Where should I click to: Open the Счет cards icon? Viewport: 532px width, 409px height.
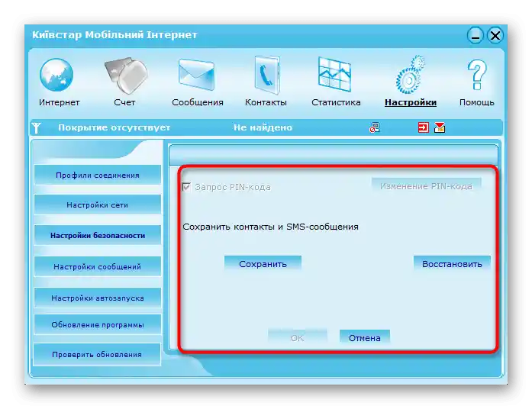coord(125,75)
